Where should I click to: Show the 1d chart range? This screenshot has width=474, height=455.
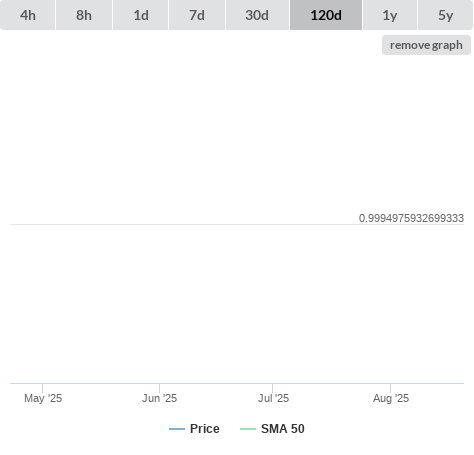(x=141, y=15)
